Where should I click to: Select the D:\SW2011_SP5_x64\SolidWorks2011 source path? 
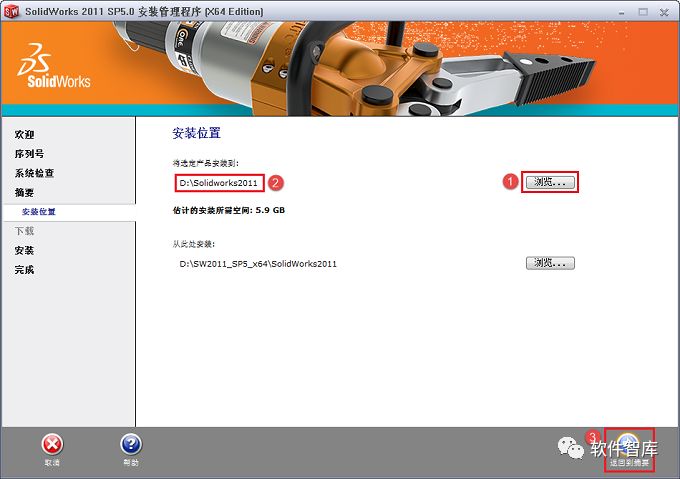(258, 264)
